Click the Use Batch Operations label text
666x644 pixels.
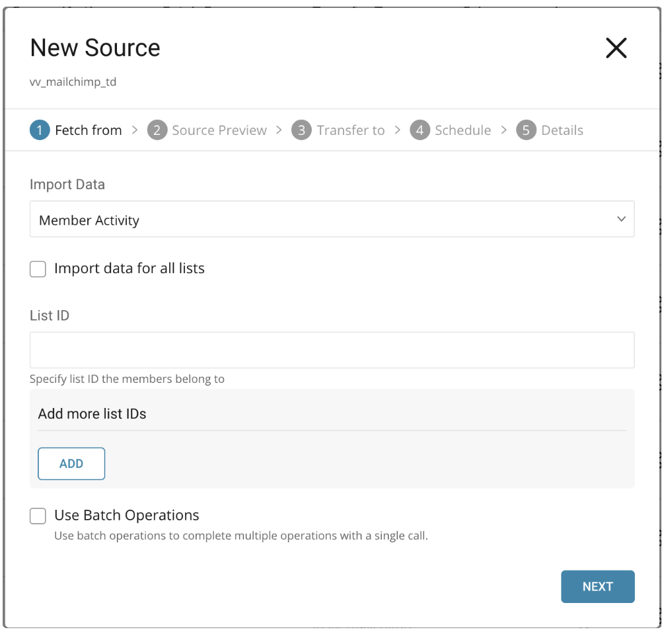(x=127, y=515)
